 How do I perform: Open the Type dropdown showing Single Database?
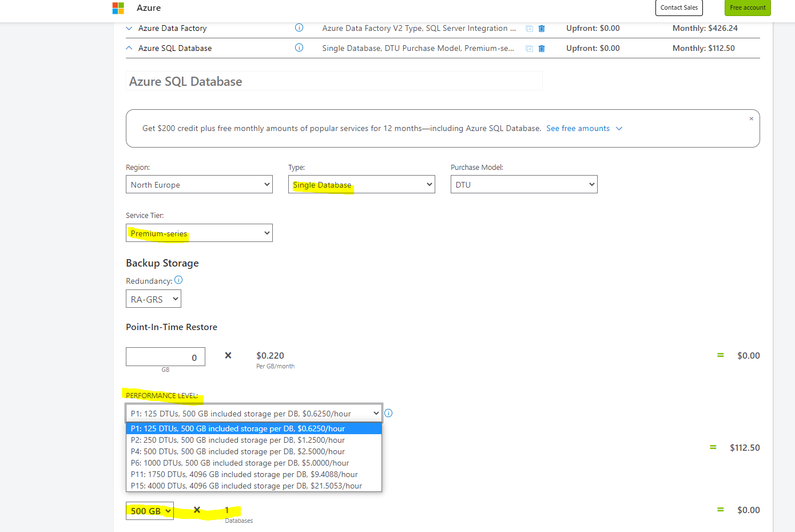click(x=361, y=184)
